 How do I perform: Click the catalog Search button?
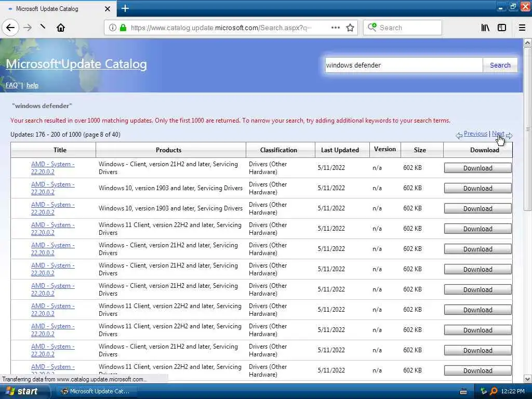[x=500, y=65]
